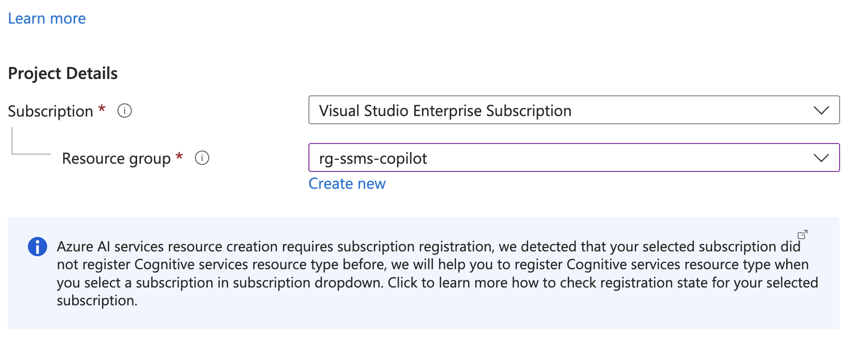
Task: Click the blue information icon in the notice banner
Action: (x=37, y=246)
